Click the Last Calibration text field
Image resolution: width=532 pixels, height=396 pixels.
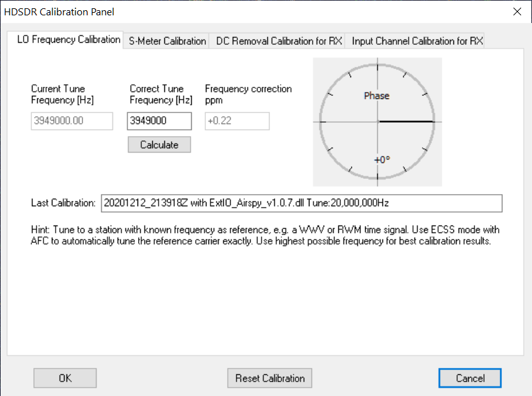click(x=301, y=203)
